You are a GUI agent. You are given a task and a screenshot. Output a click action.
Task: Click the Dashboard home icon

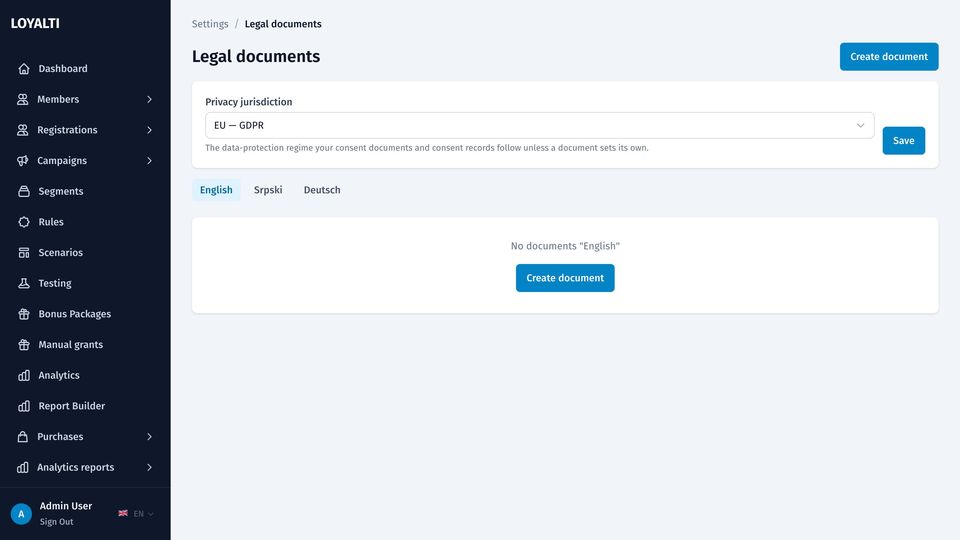(x=24, y=69)
